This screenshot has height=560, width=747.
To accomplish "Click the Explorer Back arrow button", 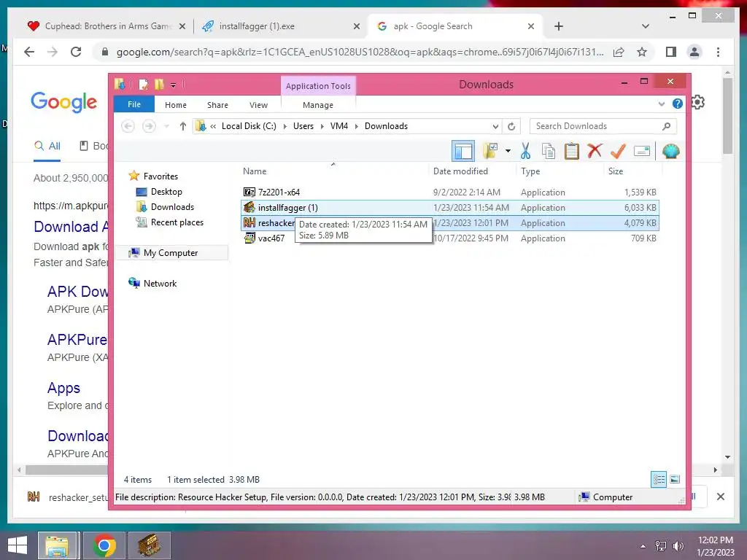I will click(x=128, y=126).
